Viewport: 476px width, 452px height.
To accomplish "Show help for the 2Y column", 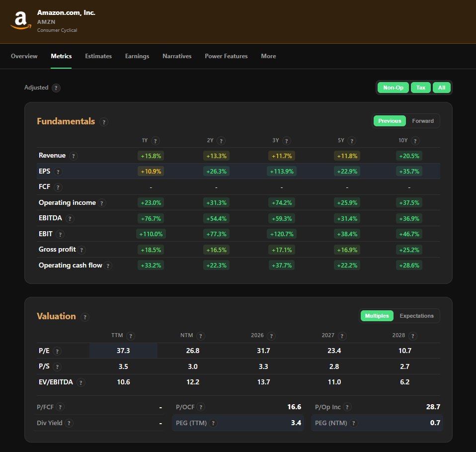I will [x=221, y=141].
